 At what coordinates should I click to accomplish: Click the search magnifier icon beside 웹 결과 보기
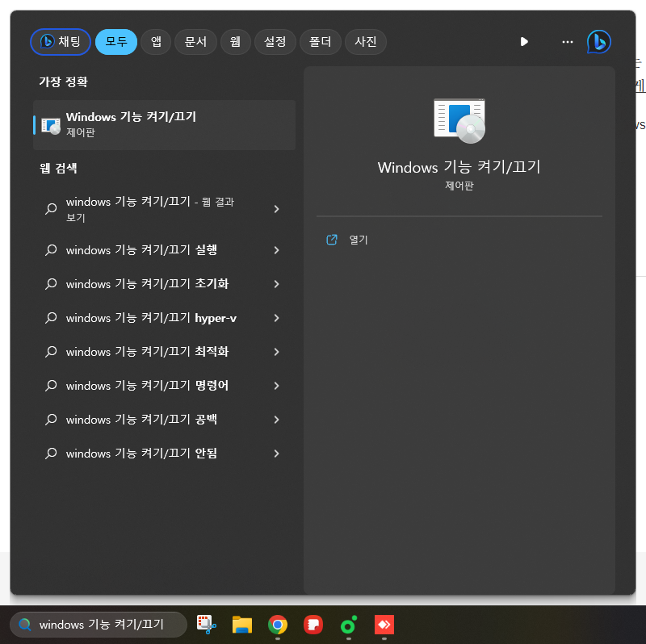[x=51, y=209]
